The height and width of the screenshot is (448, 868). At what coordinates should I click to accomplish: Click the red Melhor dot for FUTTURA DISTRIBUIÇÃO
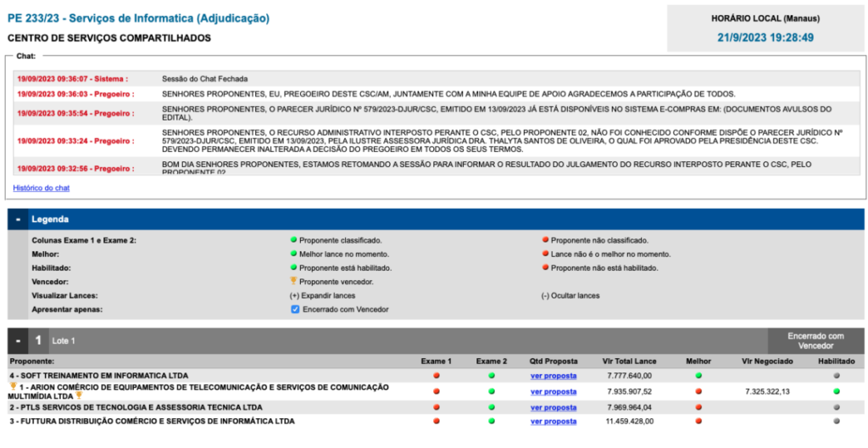(x=698, y=421)
